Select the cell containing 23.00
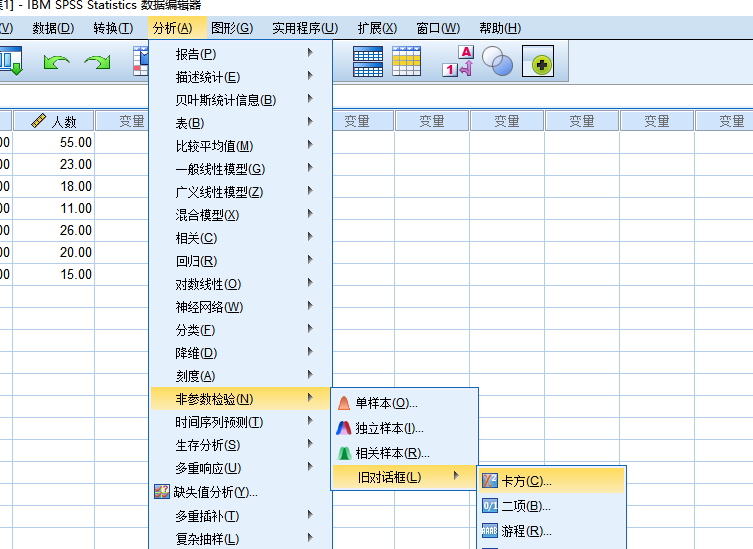Image resolution: width=753 pixels, height=549 pixels. [54, 164]
